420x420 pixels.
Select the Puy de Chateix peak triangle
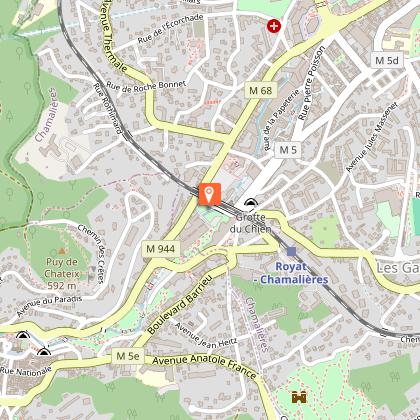[62, 251]
